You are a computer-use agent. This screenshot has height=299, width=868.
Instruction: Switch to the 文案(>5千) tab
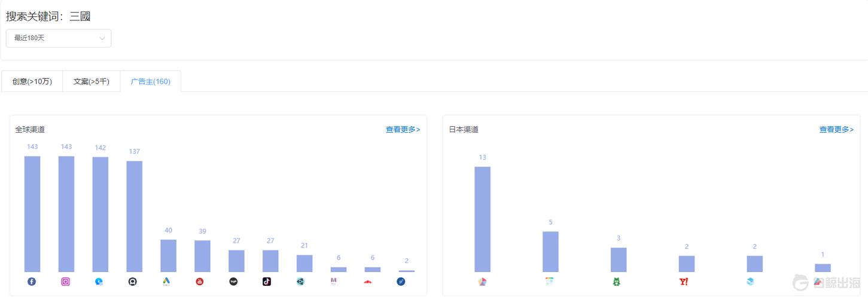click(x=92, y=81)
